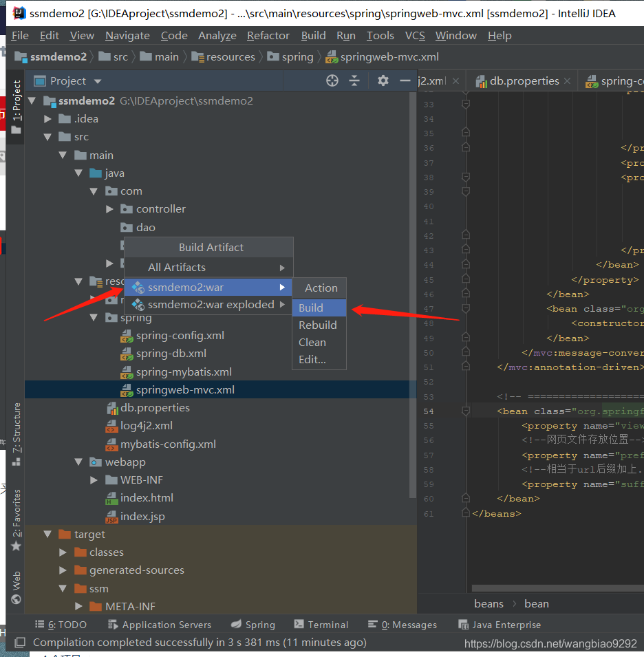Viewport: 644px width, 657px height.
Task: Click the ssmdemo2:war exploded artifact icon
Action: [x=138, y=305]
